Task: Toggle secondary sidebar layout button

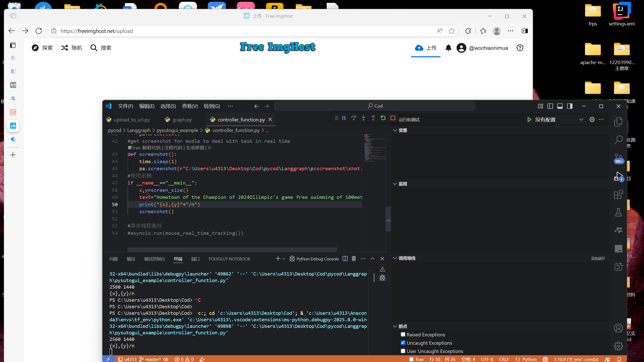Action: (x=570, y=106)
